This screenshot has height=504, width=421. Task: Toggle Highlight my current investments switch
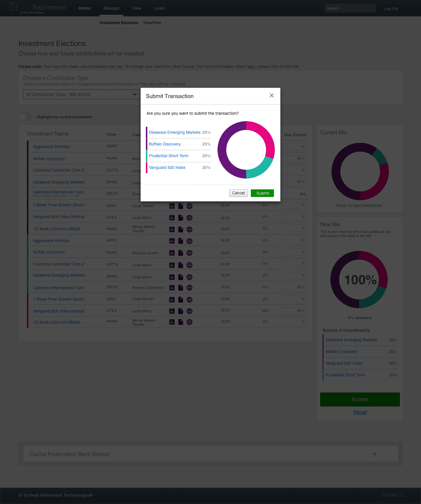click(x=25, y=117)
